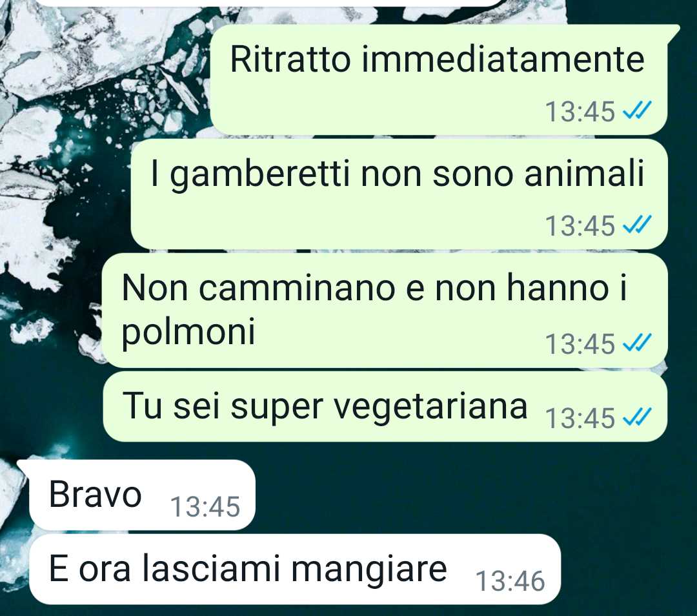
Task: Click the 13:45 timestamp next to "Bravo"
Action: coord(205,507)
